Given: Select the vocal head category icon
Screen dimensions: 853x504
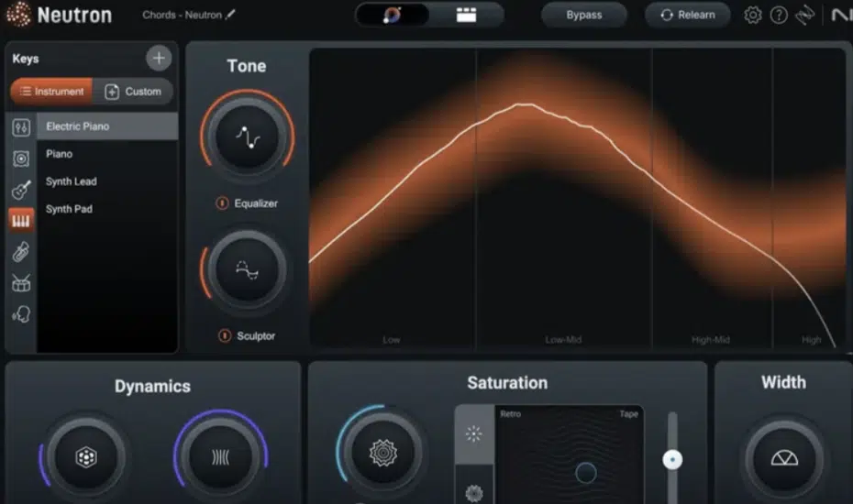Looking at the screenshot, I should click(21, 313).
